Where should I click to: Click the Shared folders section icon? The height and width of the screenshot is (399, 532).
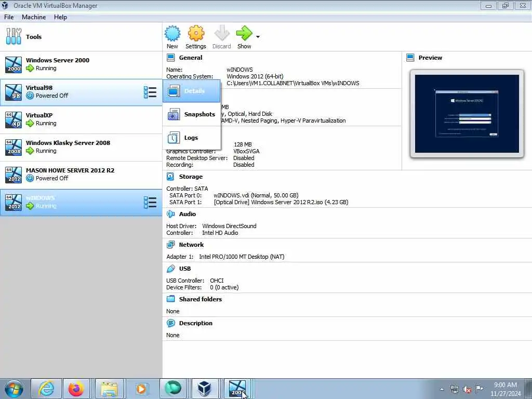pos(170,299)
